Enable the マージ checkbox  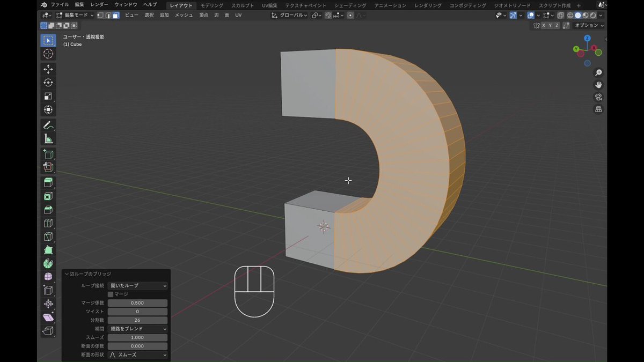pos(111,294)
